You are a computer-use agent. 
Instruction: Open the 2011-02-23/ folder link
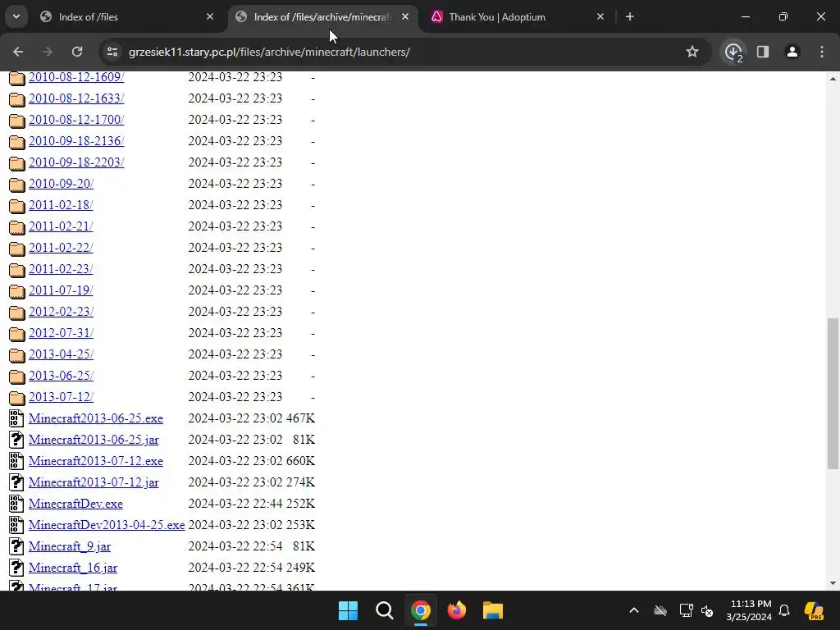coord(61,269)
